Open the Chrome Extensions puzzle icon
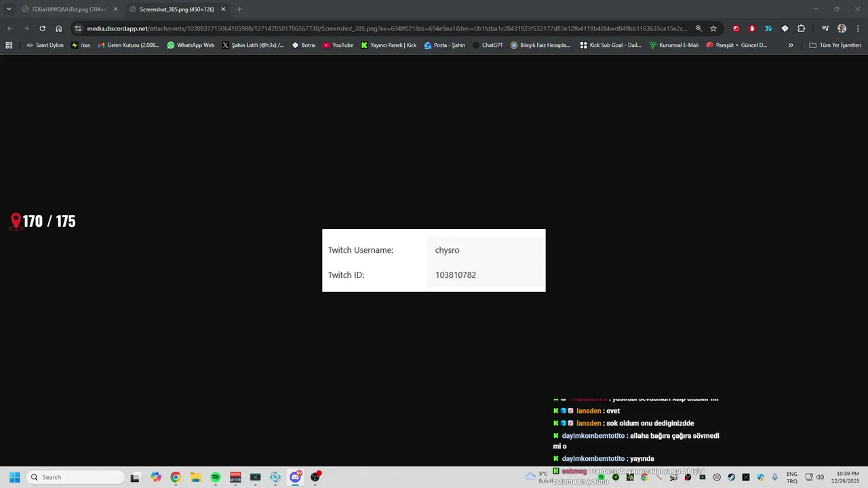This screenshot has height=488, width=868. [801, 28]
